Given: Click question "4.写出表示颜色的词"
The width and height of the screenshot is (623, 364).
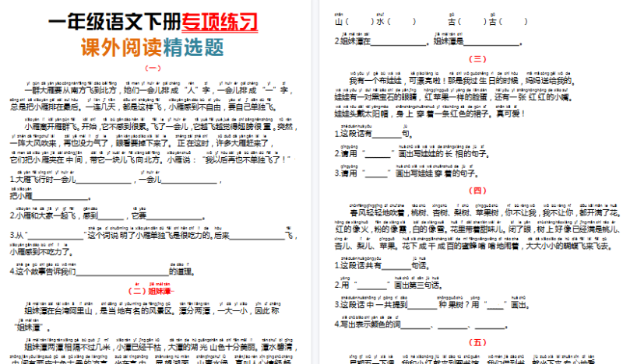Looking at the screenshot, I should tap(421, 324).
